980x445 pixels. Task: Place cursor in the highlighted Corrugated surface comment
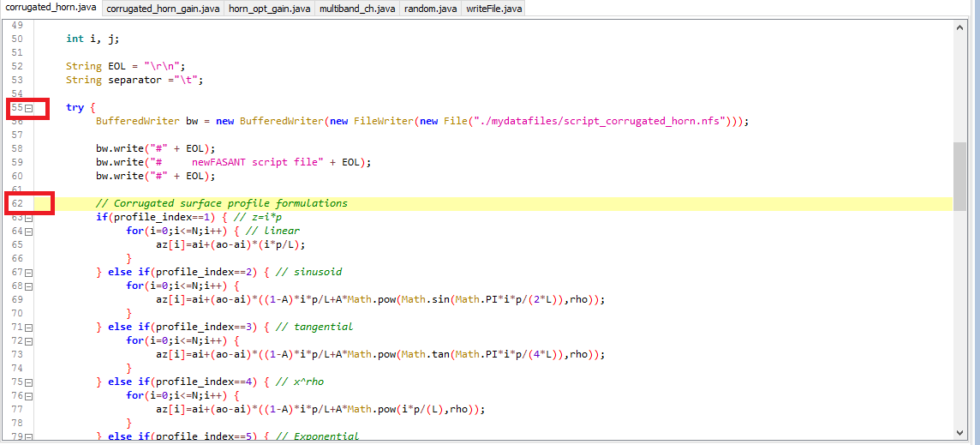pos(221,204)
